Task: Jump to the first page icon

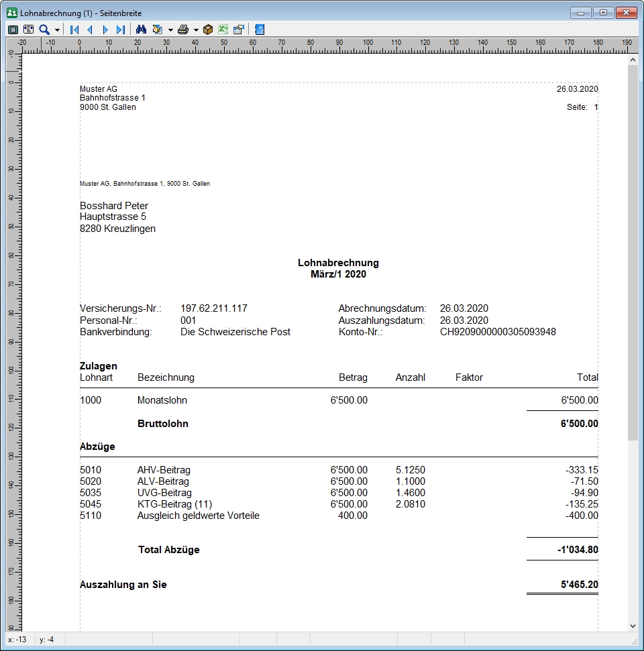Action: click(x=74, y=29)
